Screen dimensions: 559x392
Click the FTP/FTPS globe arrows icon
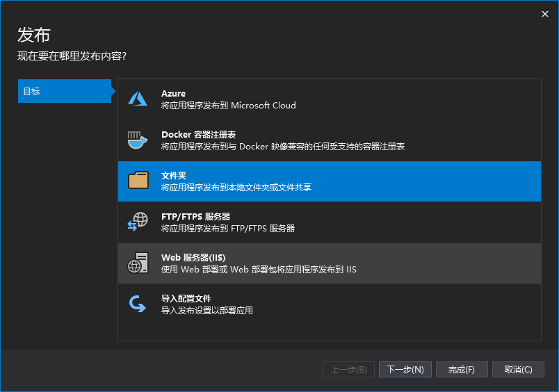click(138, 222)
